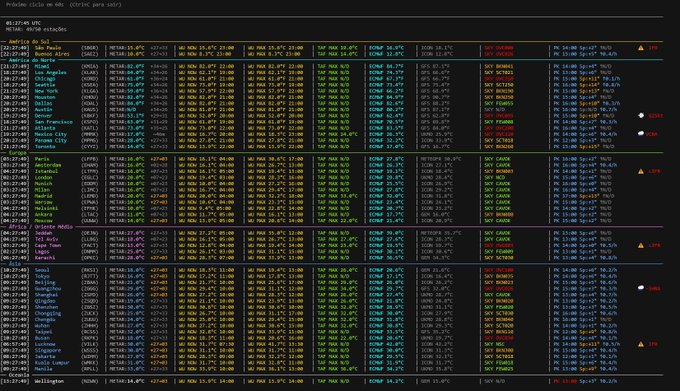Click the "San Francisco" city name
Image resolution: width=680 pixels, height=391 pixels.
click(x=54, y=122)
